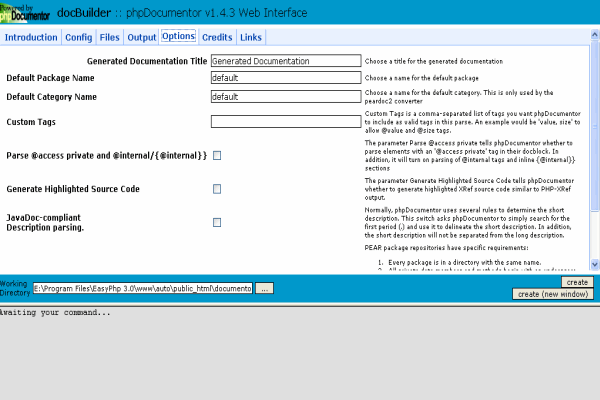Toggle Generate Highlighted Source Code checkbox

point(217,189)
